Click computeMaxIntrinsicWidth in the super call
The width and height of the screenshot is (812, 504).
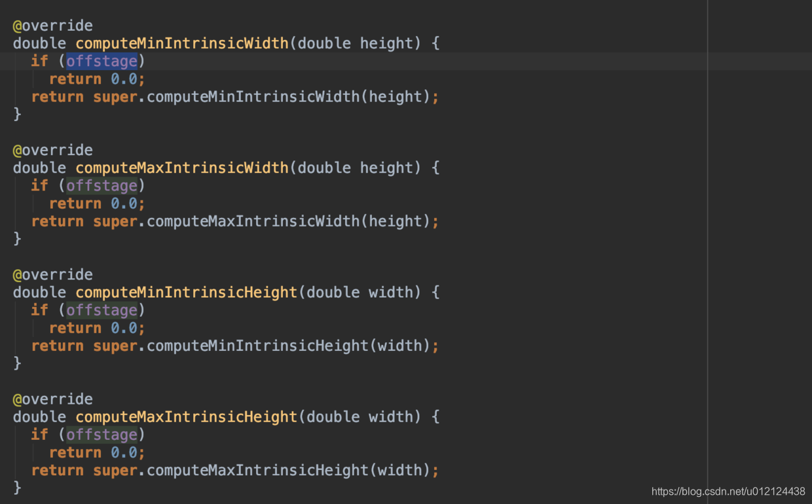(253, 221)
